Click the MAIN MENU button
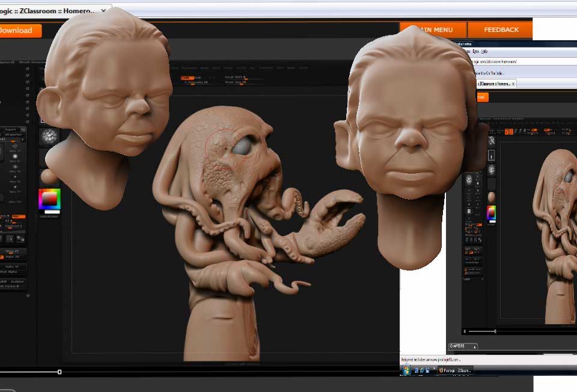 [433, 30]
